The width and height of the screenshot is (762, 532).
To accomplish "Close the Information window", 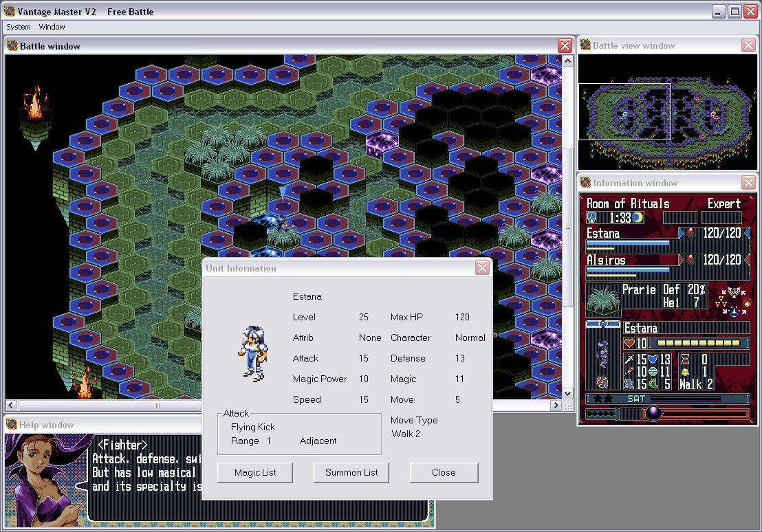I will coord(748,183).
